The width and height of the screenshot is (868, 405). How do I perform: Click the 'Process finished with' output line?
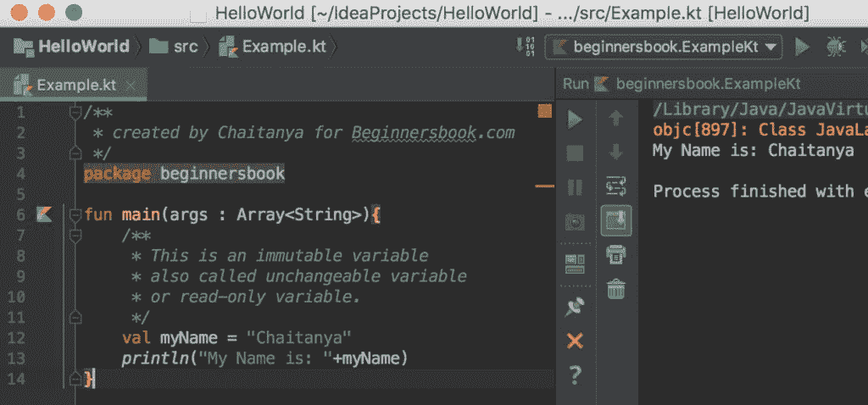click(x=760, y=191)
